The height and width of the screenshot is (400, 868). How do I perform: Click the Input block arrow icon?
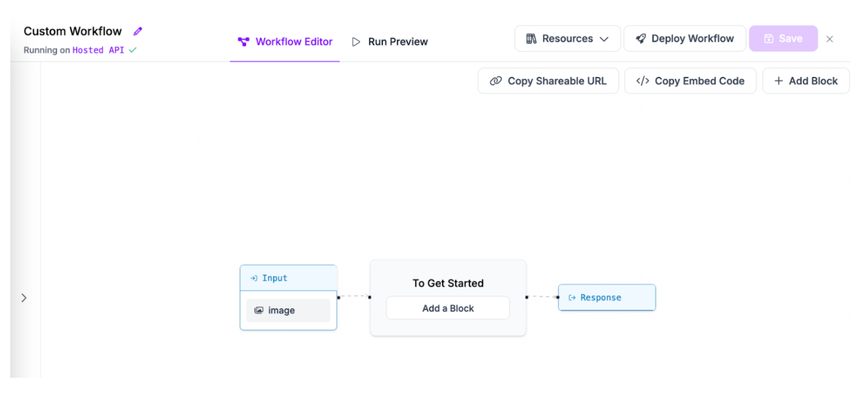(x=254, y=279)
